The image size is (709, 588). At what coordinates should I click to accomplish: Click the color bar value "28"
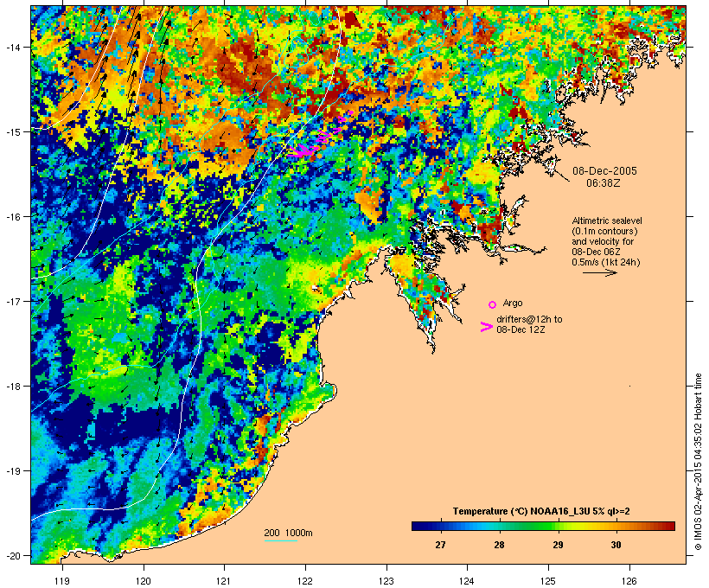(499, 545)
